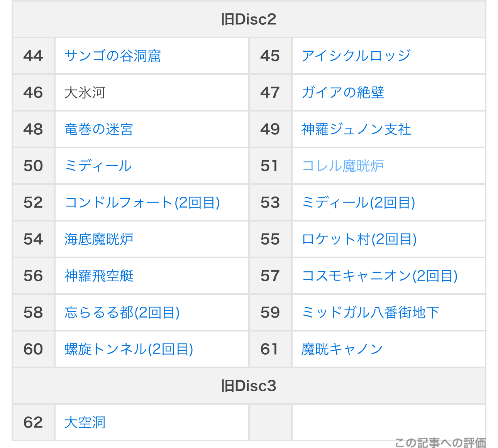The image size is (498, 448).
Task: Open the コレル魔晄炉 link
Action: (x=343, y=166)
